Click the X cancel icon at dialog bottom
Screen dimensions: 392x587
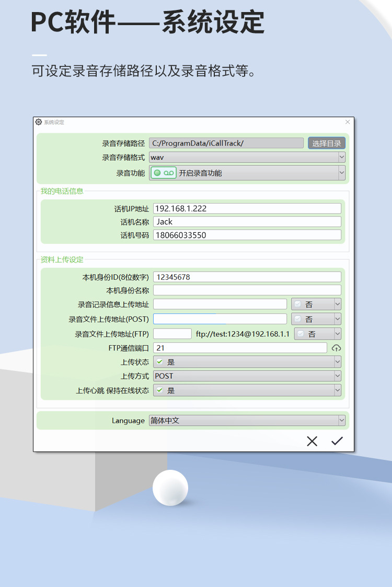click(x=312, y=441)
